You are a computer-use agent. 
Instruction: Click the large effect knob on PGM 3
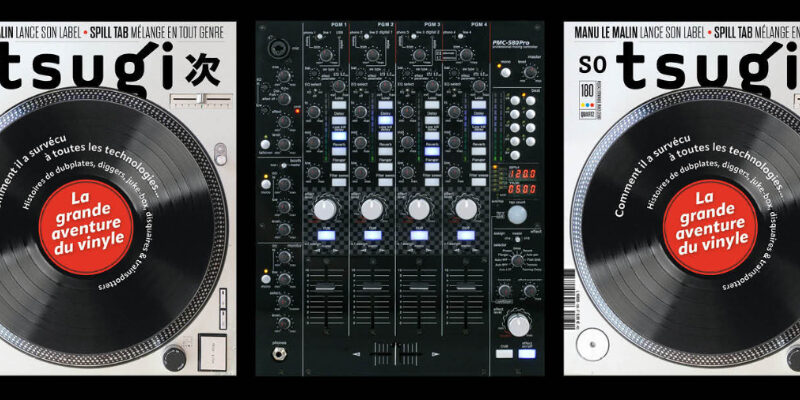click(419, 209)
